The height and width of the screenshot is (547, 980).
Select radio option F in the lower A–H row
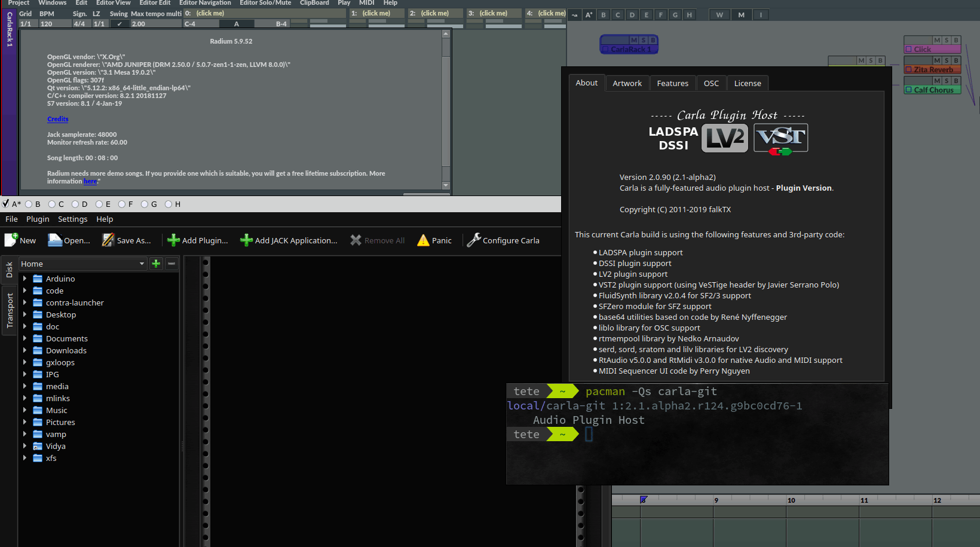point(122,204)
